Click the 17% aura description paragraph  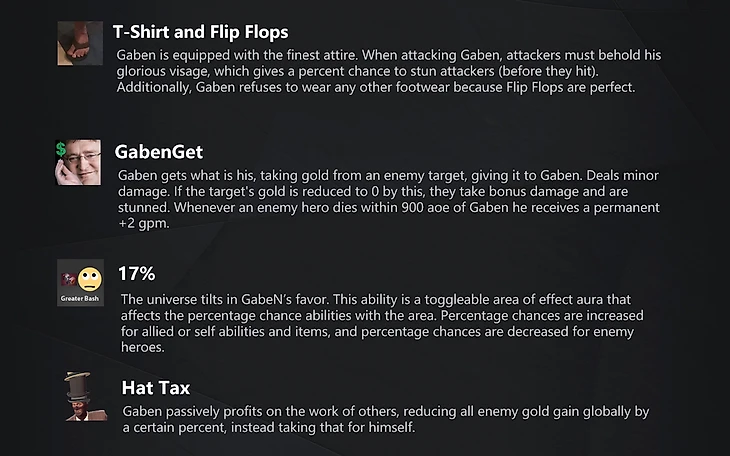point(382,323)
